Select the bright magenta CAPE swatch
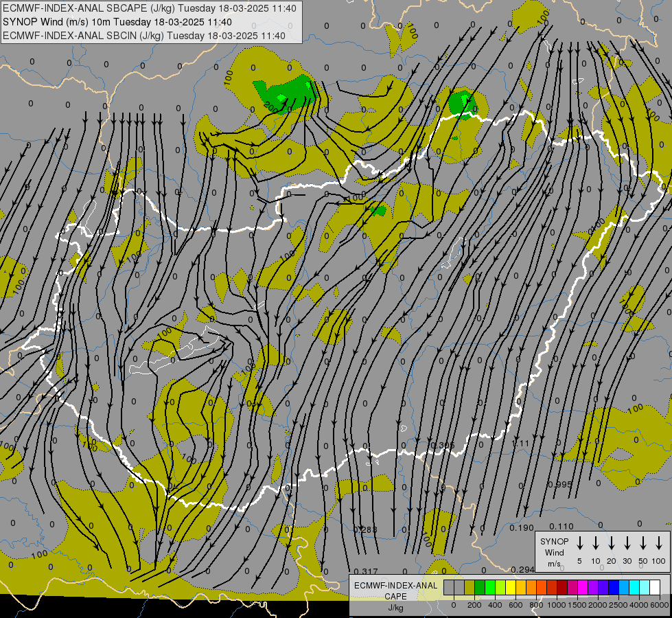 point(583,587)
